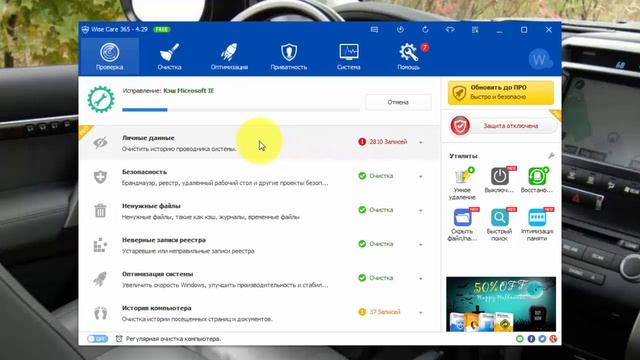
Task: Expand the Безопасность row arrow
Action: (x=420, y=176)
